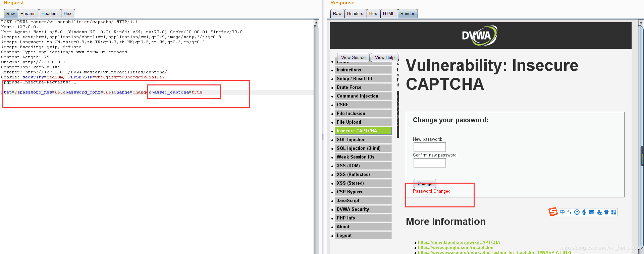Click the 'POST /DVWA-master' request line

69,22
